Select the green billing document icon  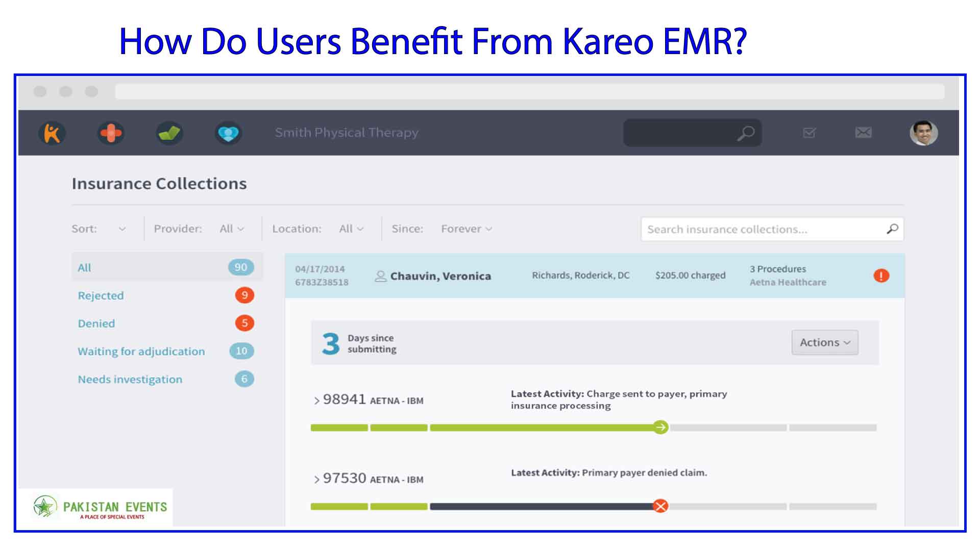[169, 133]
